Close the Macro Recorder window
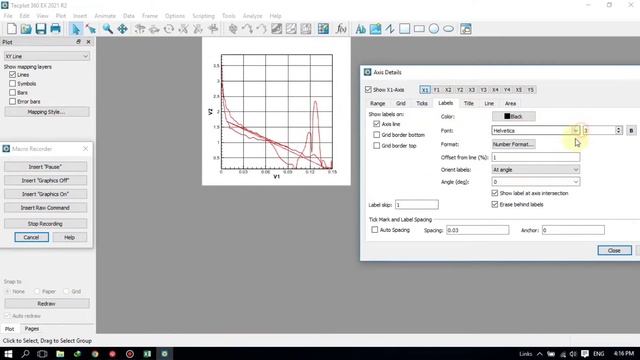This screenshot has height=360, width=640. coord(85,149)
